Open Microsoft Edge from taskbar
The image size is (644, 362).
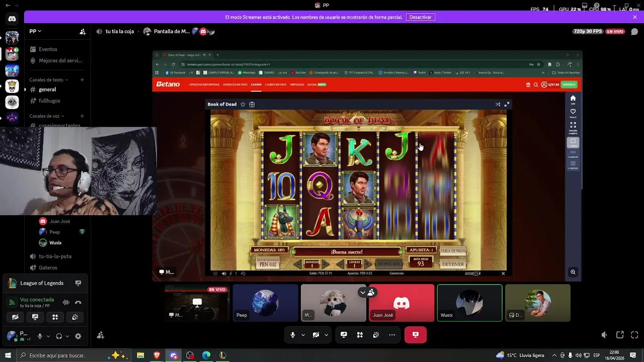[x=206, y=355]
